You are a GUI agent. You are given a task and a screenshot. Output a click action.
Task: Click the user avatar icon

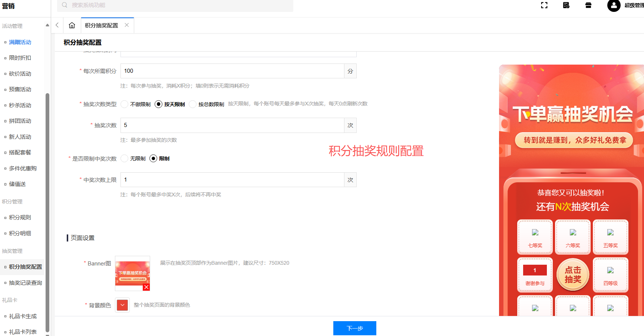click(x=614, y=5)
